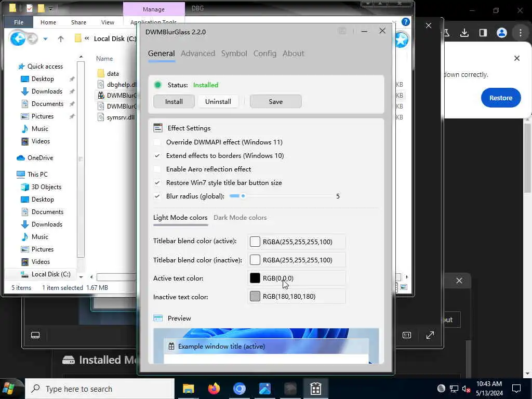The height and width of the screenshot is (399, 532).
Task: Click the 1:1 actual size icon
Action: (406, 335)
